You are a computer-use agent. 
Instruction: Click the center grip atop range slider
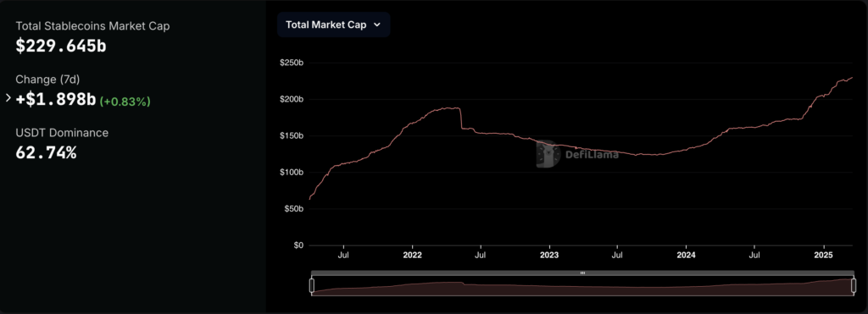tap(582, 273)
